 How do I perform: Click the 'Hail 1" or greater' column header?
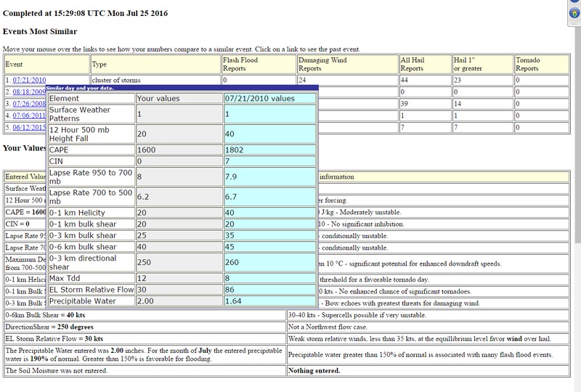coord(483,64)
